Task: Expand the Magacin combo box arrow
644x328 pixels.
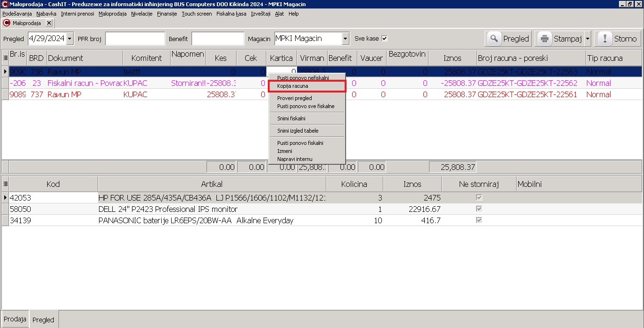Action: [346, 39]
